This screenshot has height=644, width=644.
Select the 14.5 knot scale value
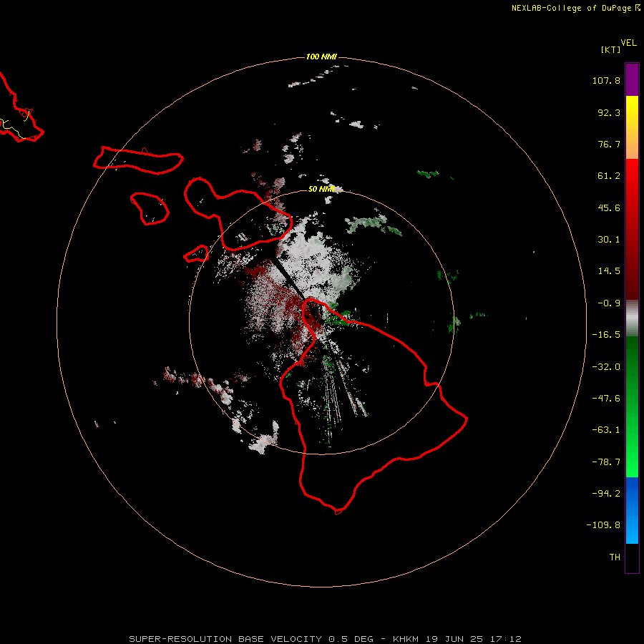[609, 271]
